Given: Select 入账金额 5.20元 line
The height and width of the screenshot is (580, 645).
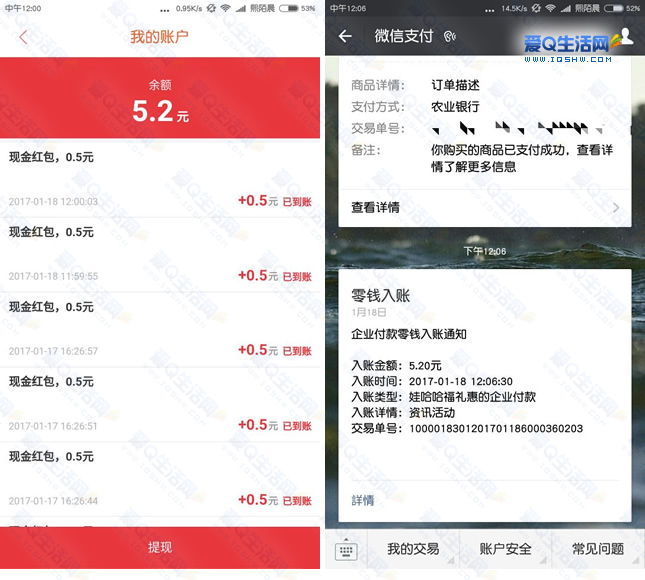Looking at the screenshot, I should point(396,365).
